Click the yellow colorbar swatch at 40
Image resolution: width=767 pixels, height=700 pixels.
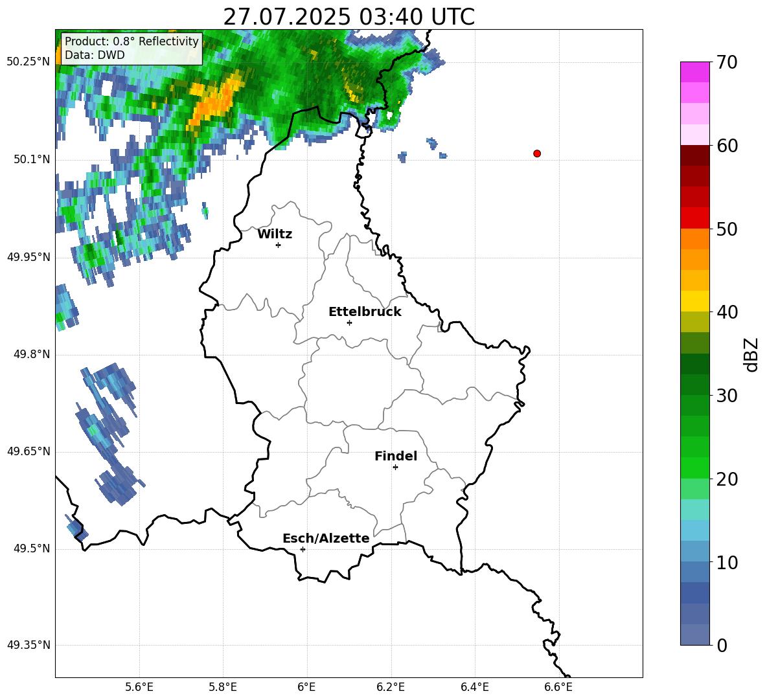(694, 301)
